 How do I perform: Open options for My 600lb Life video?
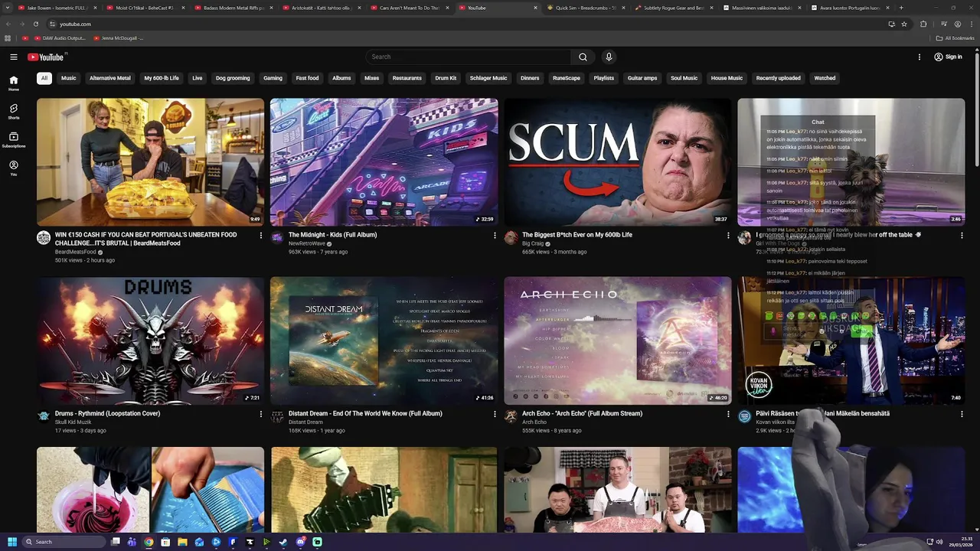click(x=728, y=235)
